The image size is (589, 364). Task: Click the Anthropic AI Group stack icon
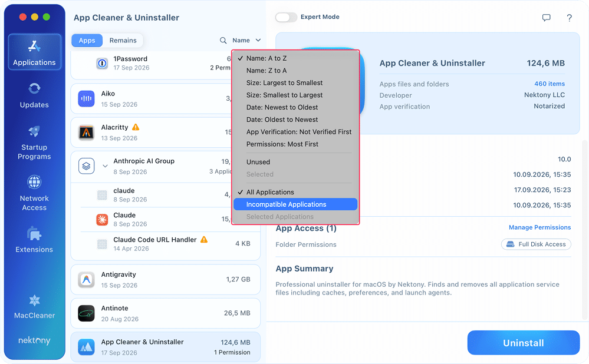(87, 166)
